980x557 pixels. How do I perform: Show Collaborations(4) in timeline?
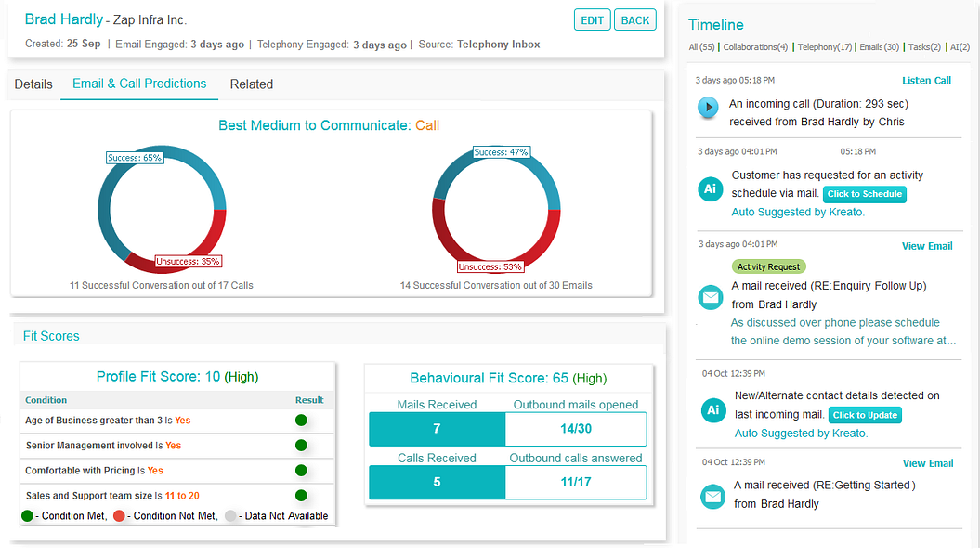click(x=755, y=46)
